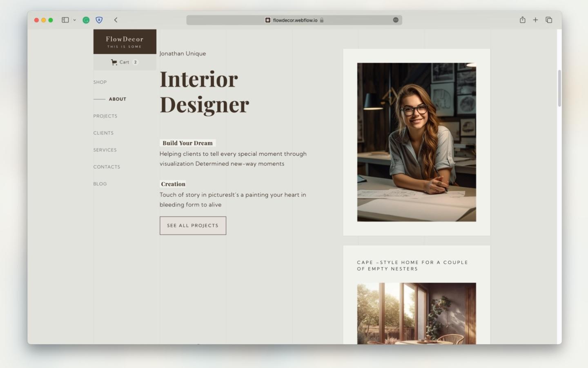Click the Grammarly extension icon
The image size is (588, 368).
click(x=86, y=20)
